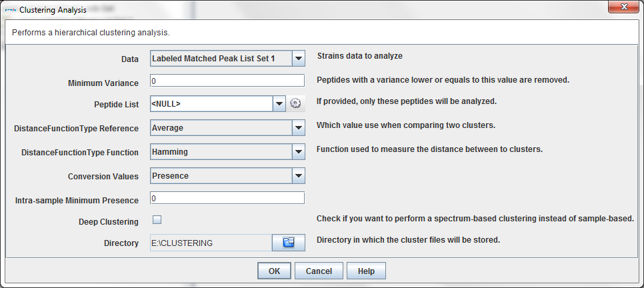Click the gear icon beside Peptide List
Screen dimensions: 644x288
296,104
